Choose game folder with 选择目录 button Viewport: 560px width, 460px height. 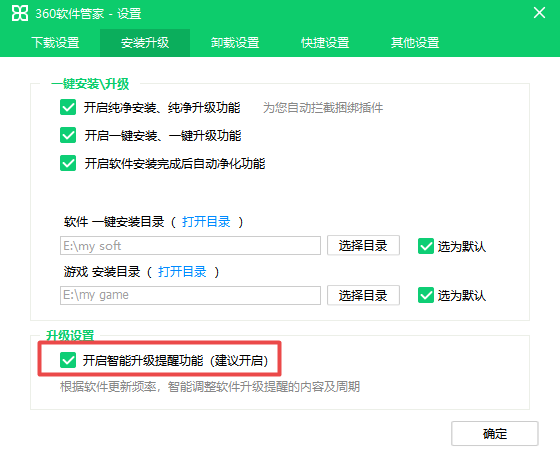(363, 295)
